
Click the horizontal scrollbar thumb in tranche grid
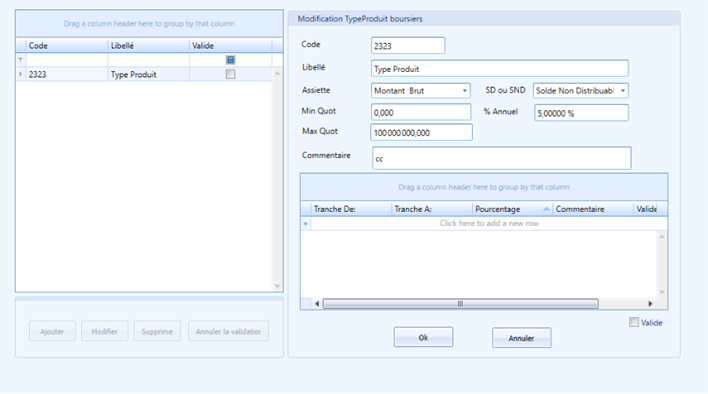[x=461, y=304]
